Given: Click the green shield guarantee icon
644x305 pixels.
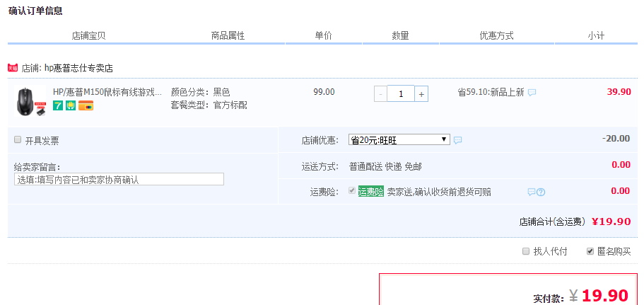Looking at the screenshot, I should [x=71, y=105].
